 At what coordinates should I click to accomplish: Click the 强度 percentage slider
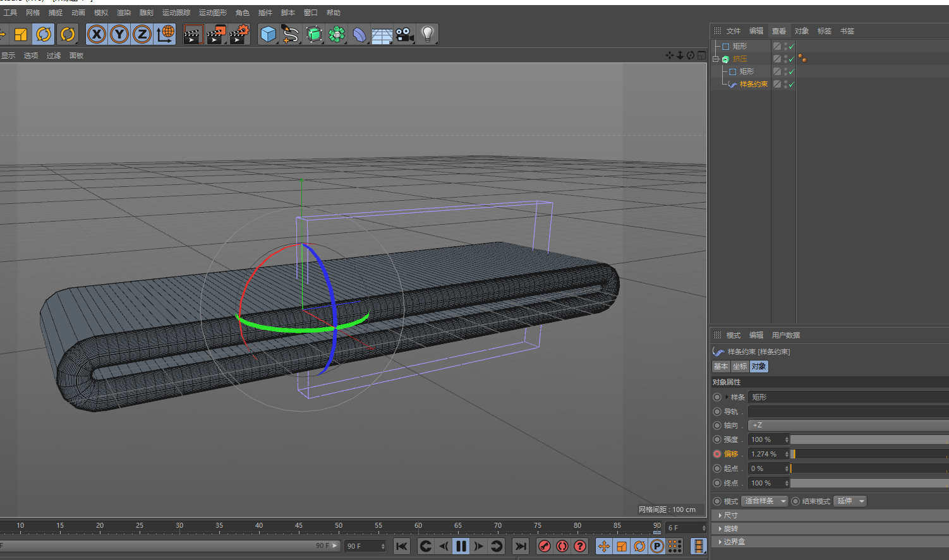coord(869,439)
